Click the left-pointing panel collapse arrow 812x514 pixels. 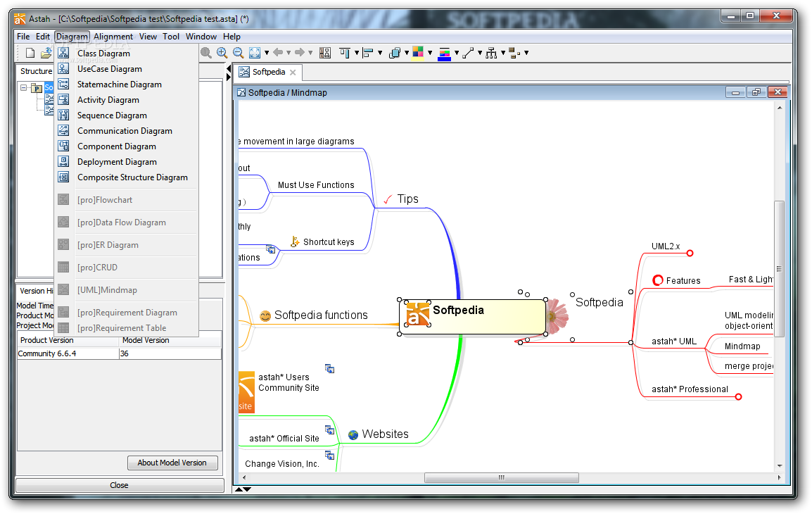[x=229, y=68]
